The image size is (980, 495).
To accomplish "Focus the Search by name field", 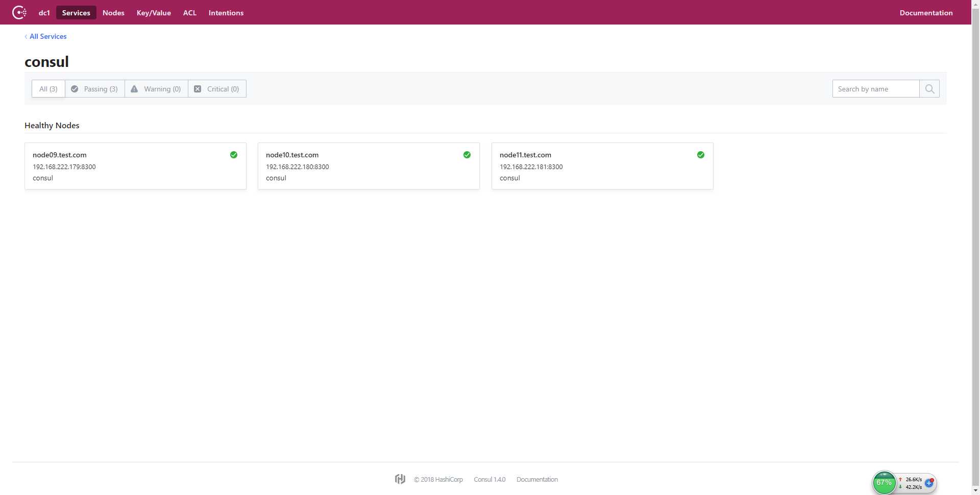I will click(x=876, y=89).
